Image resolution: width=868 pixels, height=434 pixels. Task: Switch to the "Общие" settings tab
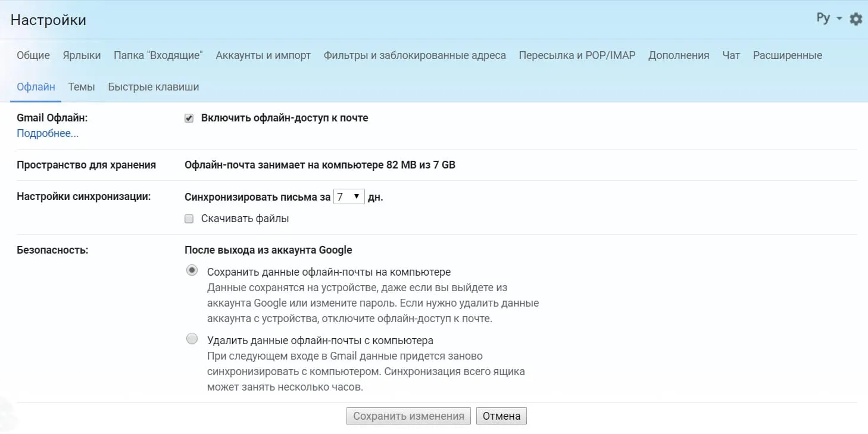click(x=33, y=55)
